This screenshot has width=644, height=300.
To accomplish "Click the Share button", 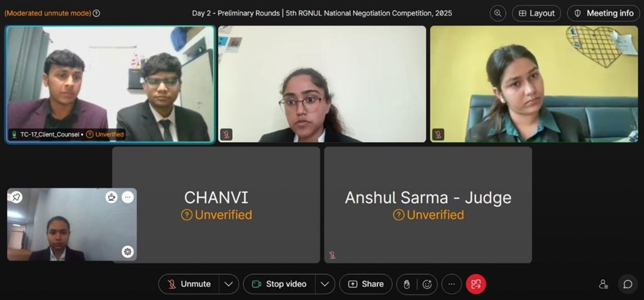I will pos(365,284).
